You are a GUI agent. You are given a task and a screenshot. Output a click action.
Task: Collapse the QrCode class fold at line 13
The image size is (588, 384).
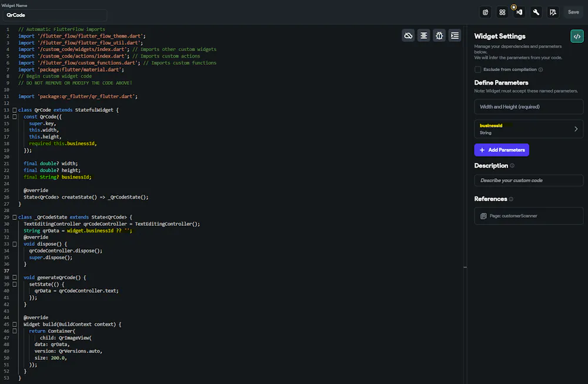pos(15,110)
